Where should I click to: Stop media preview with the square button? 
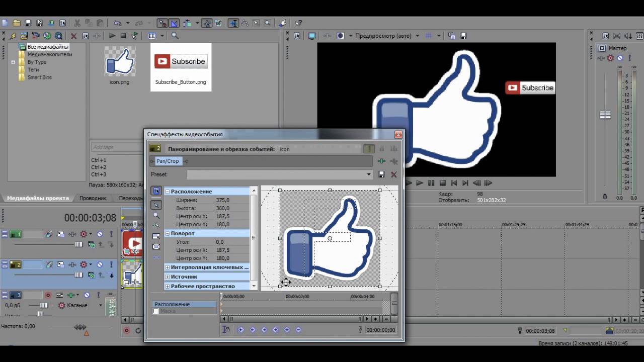(x=123, y=36)
